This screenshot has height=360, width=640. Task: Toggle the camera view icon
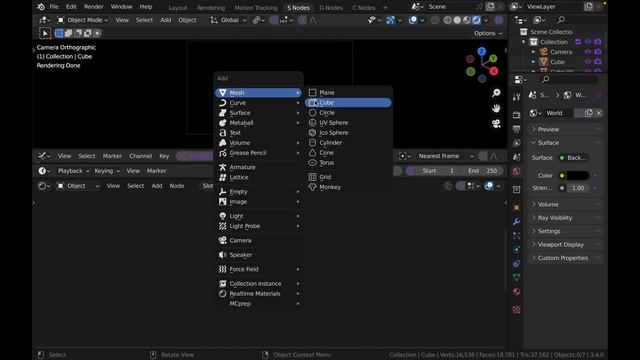click(496, 124)
